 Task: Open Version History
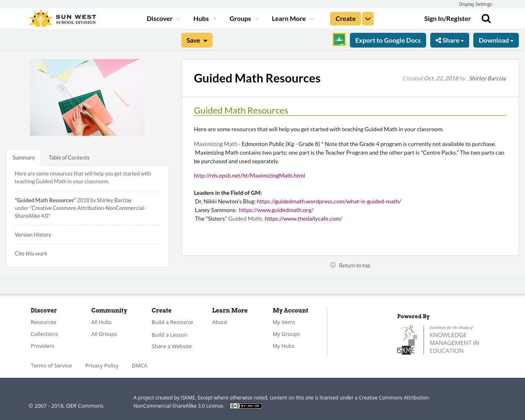tap(33, 234)
